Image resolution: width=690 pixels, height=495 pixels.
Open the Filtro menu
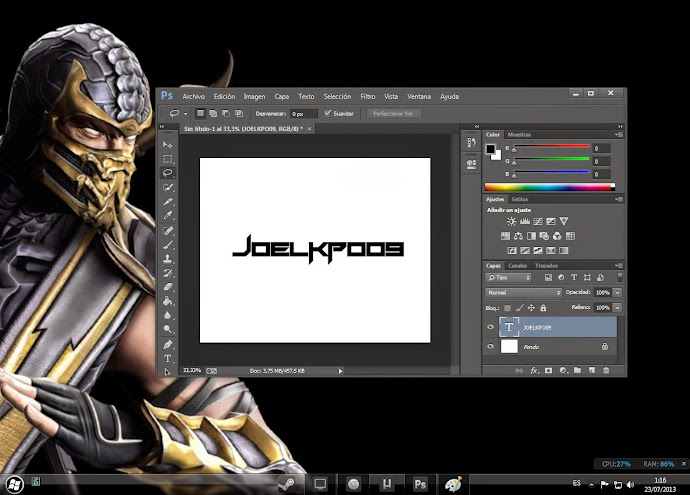point(367,96)
